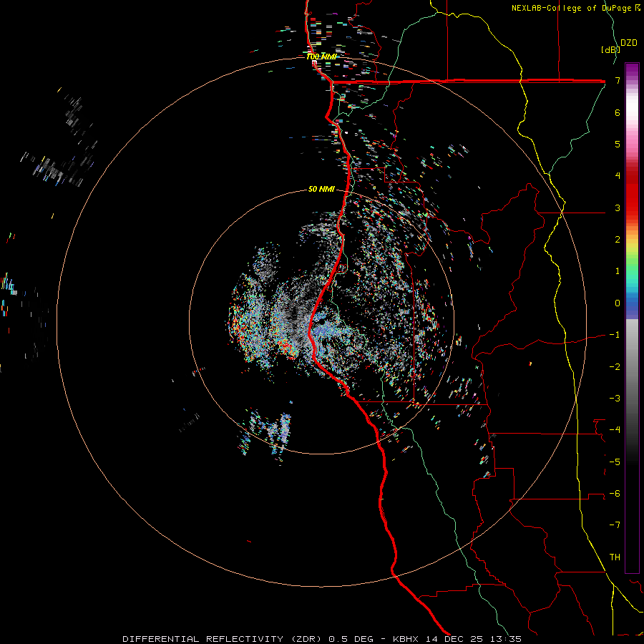Click the 6 value on the color scale
Image resolution: width=644 pixels, height=644 pixels.
(x=618, y=112)
